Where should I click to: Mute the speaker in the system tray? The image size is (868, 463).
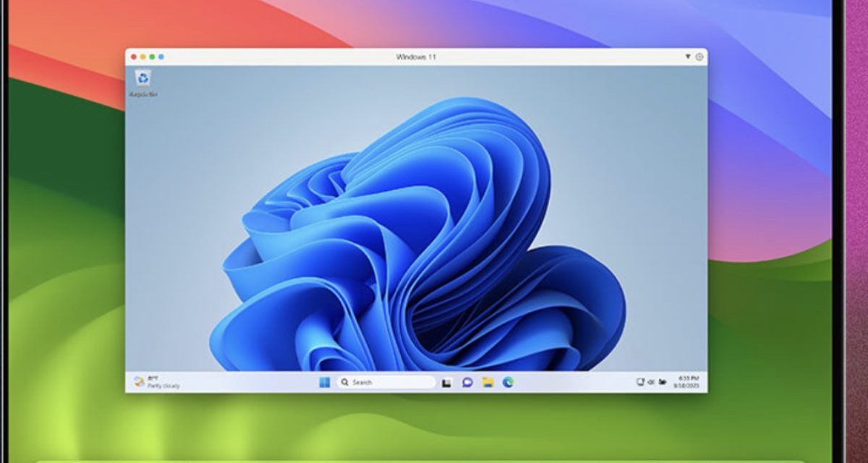[651, 381]
